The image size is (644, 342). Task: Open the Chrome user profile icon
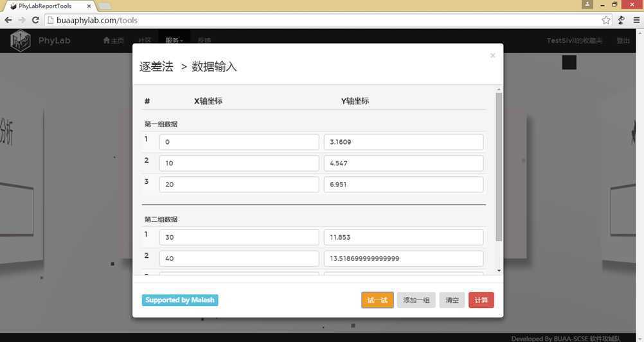click(587, 4)
